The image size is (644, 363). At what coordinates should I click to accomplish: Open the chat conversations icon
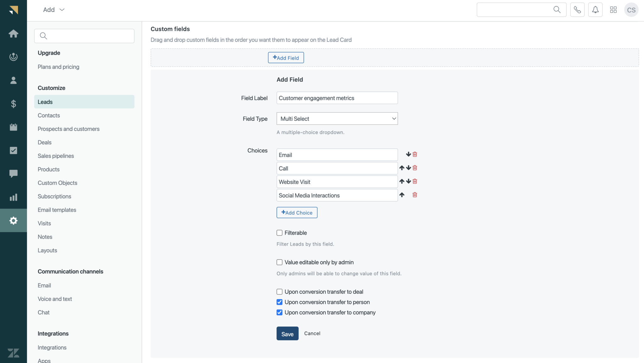(x=14, y=174)
